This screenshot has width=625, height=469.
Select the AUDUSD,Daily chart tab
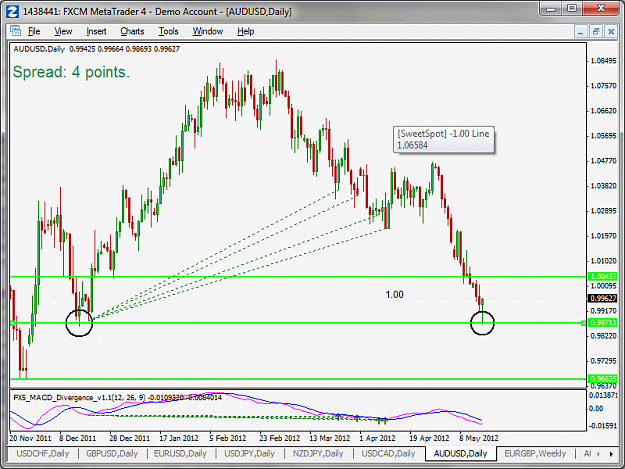point(460,453)
